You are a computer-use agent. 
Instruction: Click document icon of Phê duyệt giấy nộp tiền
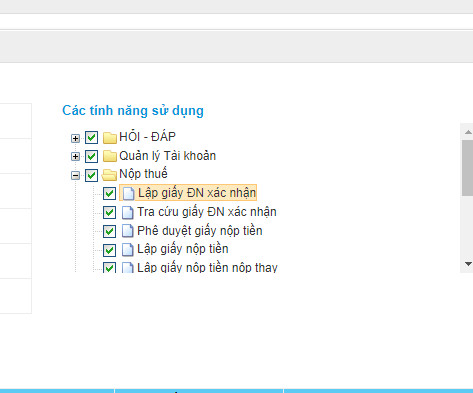pos(127,231)
